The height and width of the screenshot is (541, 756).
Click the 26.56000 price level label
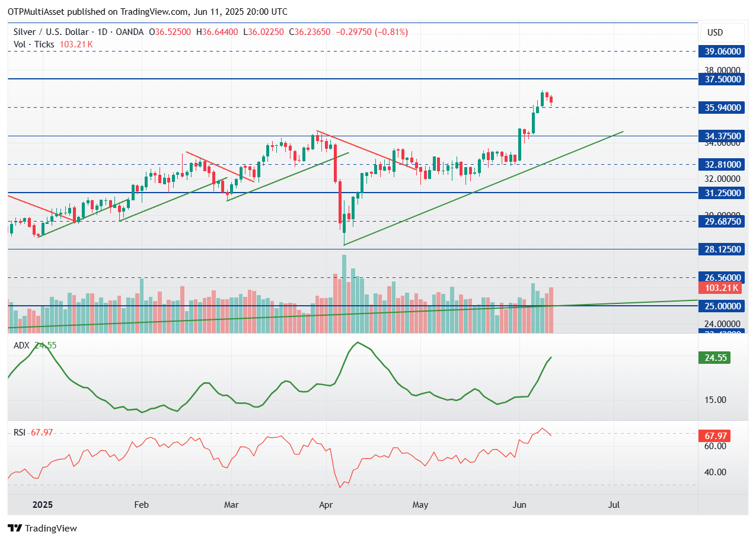722,277
